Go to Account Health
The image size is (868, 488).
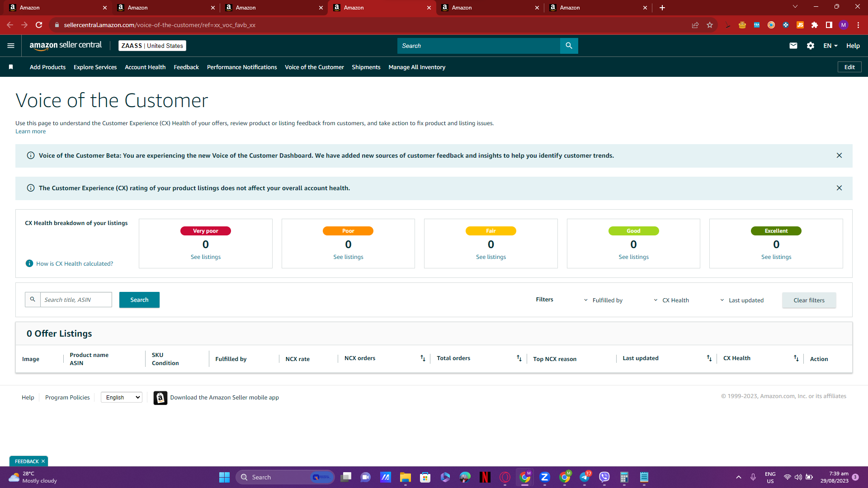pyautogui.click(x=145, y=67)
